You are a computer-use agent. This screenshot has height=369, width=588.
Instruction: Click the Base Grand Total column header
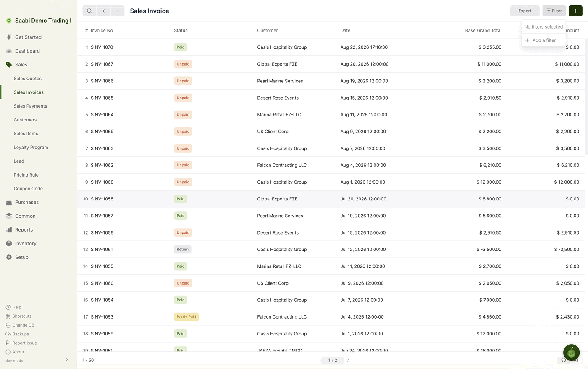(483, 30)
